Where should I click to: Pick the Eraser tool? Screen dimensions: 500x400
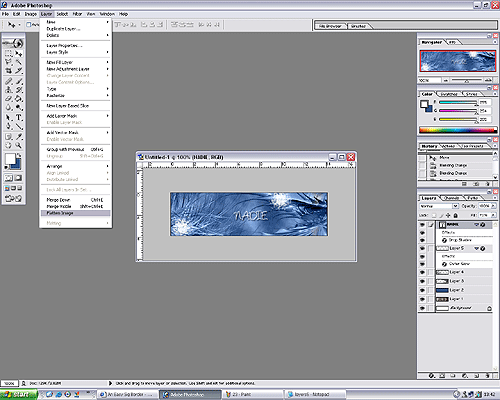point(8,98)
